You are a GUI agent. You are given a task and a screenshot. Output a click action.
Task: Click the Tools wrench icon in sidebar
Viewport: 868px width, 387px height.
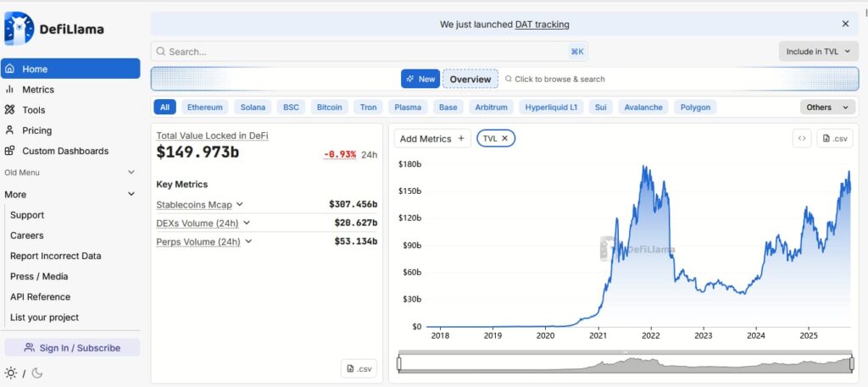9,110
